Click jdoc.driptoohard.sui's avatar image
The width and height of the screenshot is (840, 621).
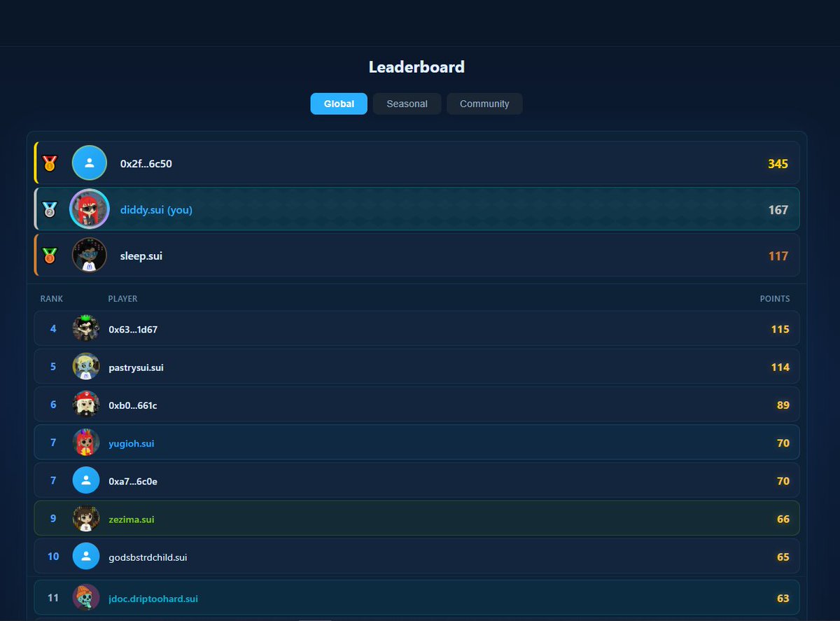point(86,598)
